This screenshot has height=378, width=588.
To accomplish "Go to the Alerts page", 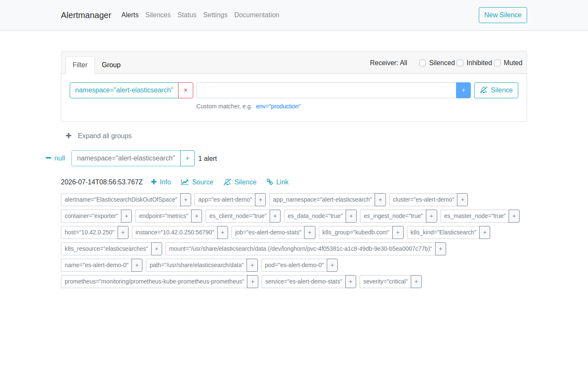I will pos(130,15).
